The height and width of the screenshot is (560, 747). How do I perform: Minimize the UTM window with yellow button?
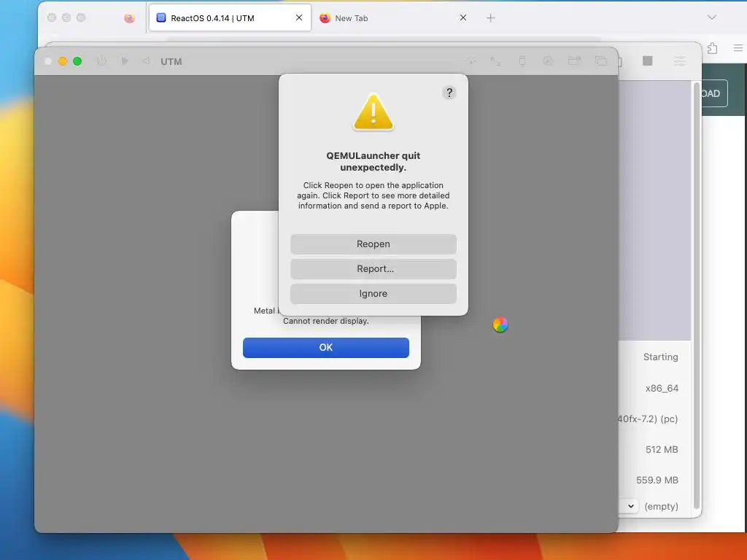(63, 61)
